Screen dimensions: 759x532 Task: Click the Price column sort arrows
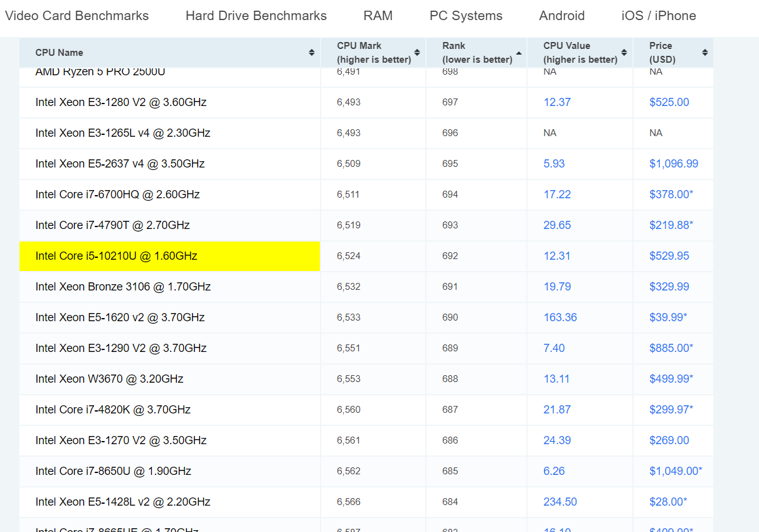705,53
